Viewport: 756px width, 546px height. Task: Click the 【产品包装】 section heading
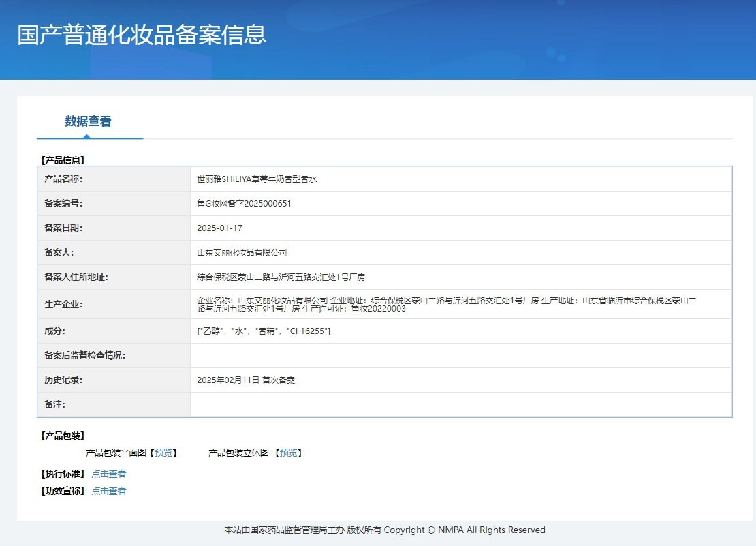click(63, 436)
